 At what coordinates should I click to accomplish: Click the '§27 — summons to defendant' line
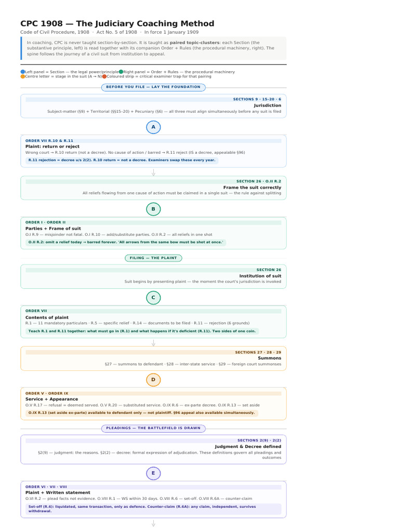point(193,364)
